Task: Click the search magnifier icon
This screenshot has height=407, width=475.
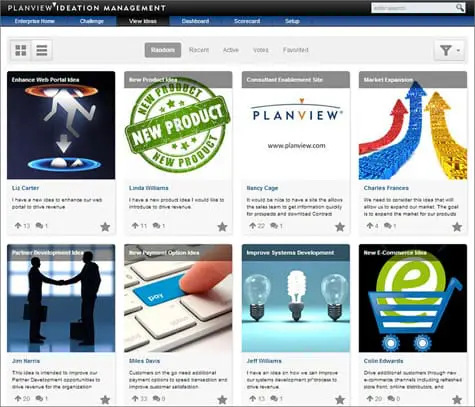Action: (460, 7)
